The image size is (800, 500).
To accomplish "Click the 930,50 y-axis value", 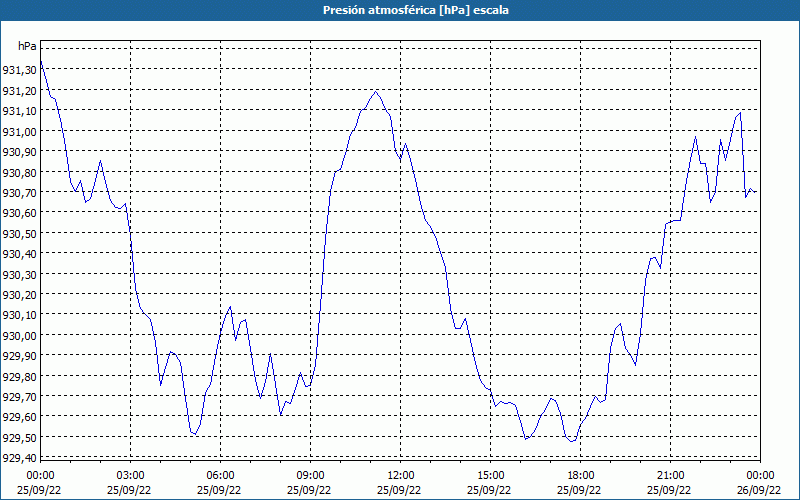I will pyautogui.click(x=19, y=233).
